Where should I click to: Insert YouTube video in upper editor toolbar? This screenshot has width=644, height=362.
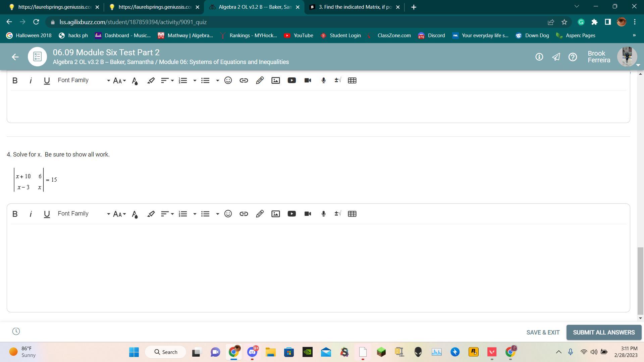(x=292, y=80)
